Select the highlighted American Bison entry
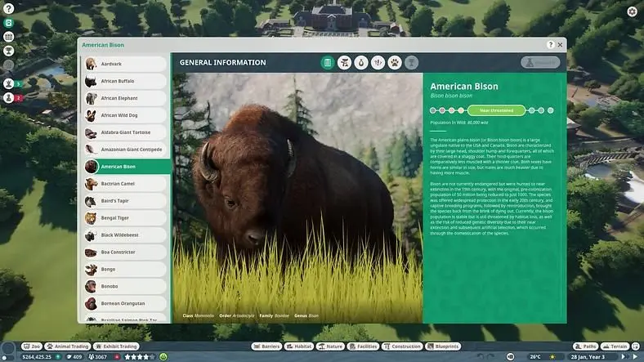Image resolution: width=644 pixels, height=362 pixels. (x=127, y=167)
